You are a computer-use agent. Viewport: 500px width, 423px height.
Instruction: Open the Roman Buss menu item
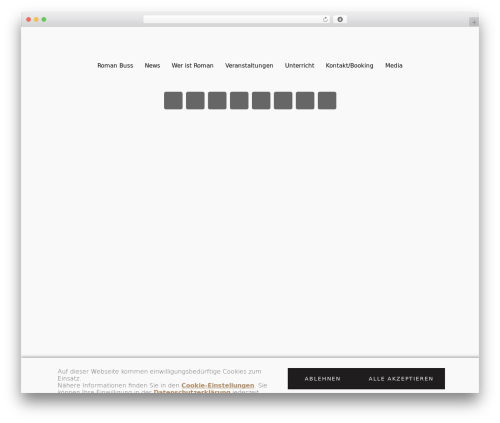pyautogui.click(x=115, y=66)
